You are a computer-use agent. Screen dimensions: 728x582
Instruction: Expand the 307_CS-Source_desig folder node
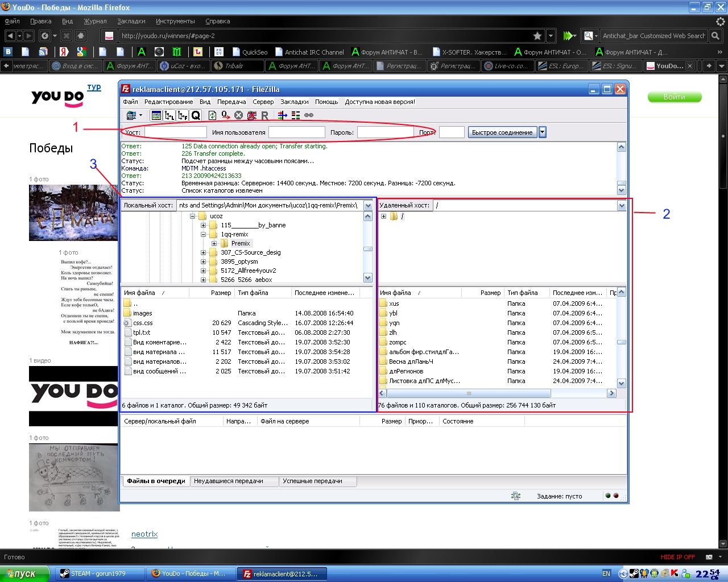[x=203, y=252]
